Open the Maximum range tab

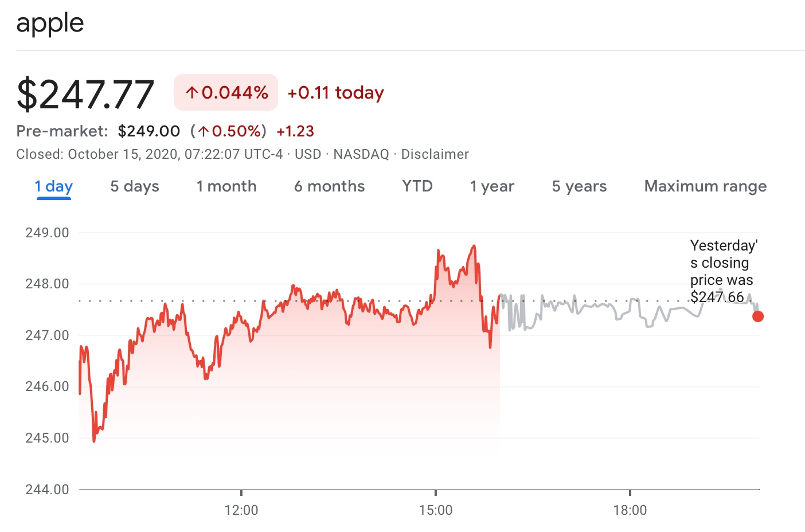pyautogui.click(x=705, y=186)
